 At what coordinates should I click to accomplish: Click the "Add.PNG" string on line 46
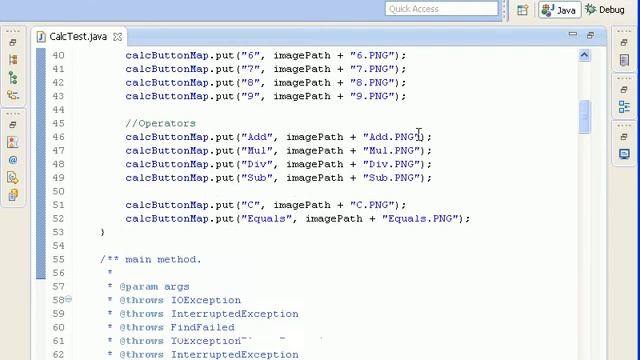pyautogui.click(x=391, y=137)
